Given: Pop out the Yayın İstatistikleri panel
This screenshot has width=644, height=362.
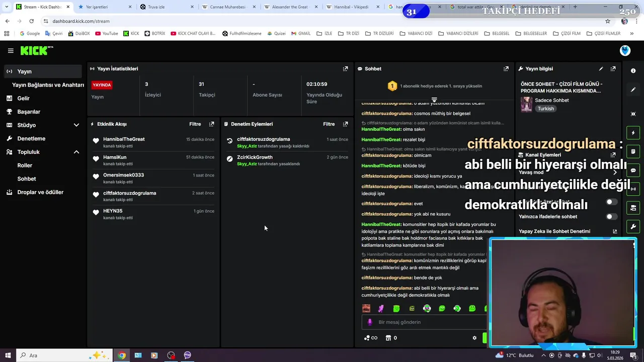Looking at the screenshot, I should pyautogui.click(x=345, y=69).
